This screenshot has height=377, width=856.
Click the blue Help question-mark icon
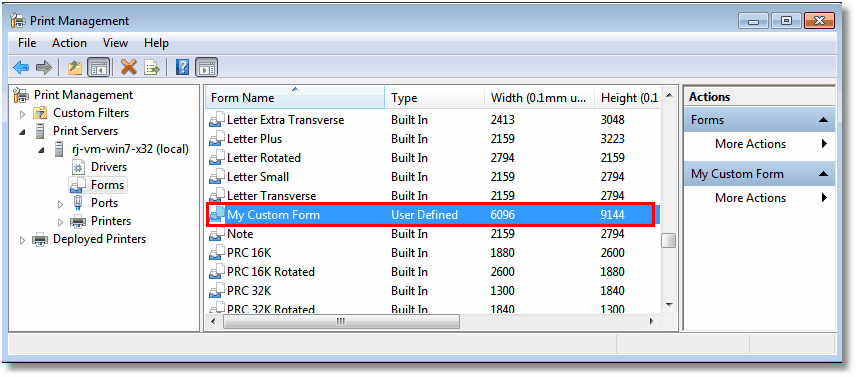tap(182, 67)
